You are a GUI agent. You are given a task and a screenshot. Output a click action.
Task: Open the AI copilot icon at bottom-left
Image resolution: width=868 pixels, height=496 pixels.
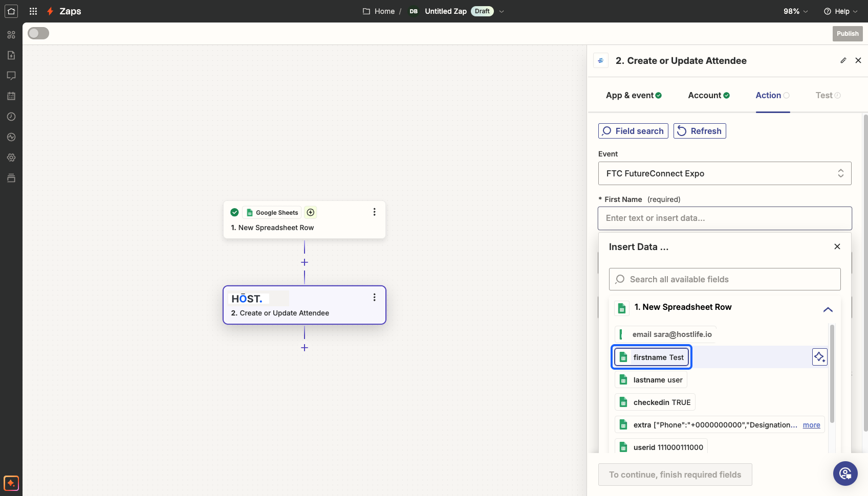tap(11, 483)
